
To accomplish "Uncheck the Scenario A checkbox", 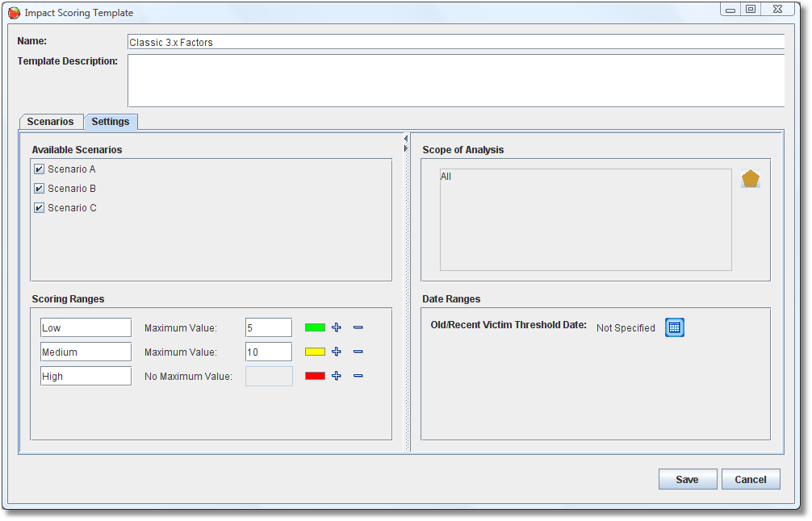I will point(39,169).
